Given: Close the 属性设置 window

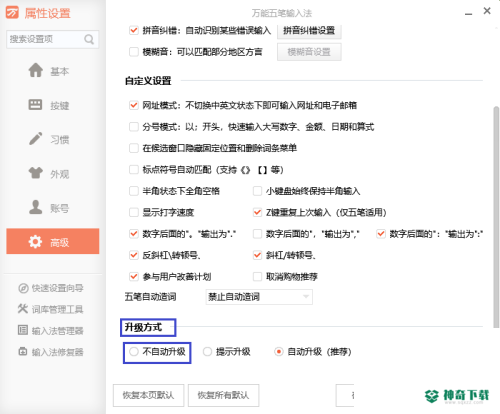Looking at the screenshot, I should (x=487, y=11).
